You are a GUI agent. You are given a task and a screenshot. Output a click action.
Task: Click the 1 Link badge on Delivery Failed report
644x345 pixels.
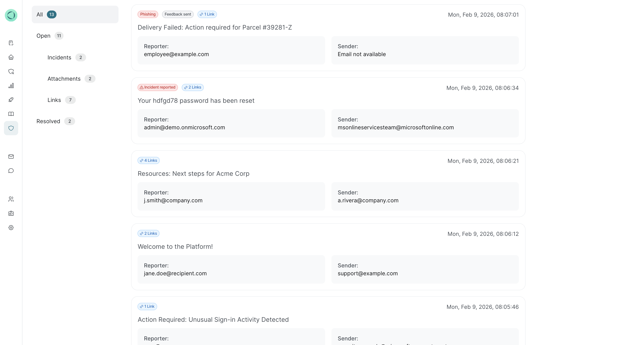click(x=207, y=14)
